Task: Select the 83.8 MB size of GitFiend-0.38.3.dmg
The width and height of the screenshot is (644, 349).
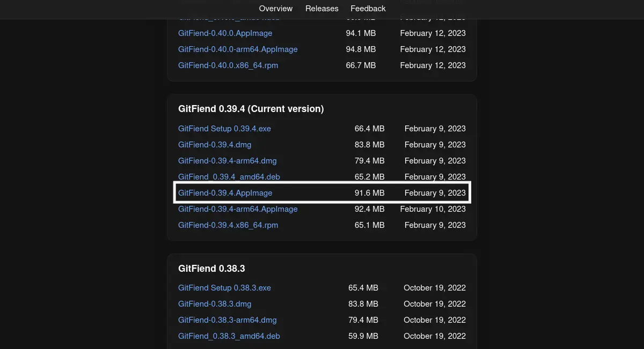Action: click(363, 304)
